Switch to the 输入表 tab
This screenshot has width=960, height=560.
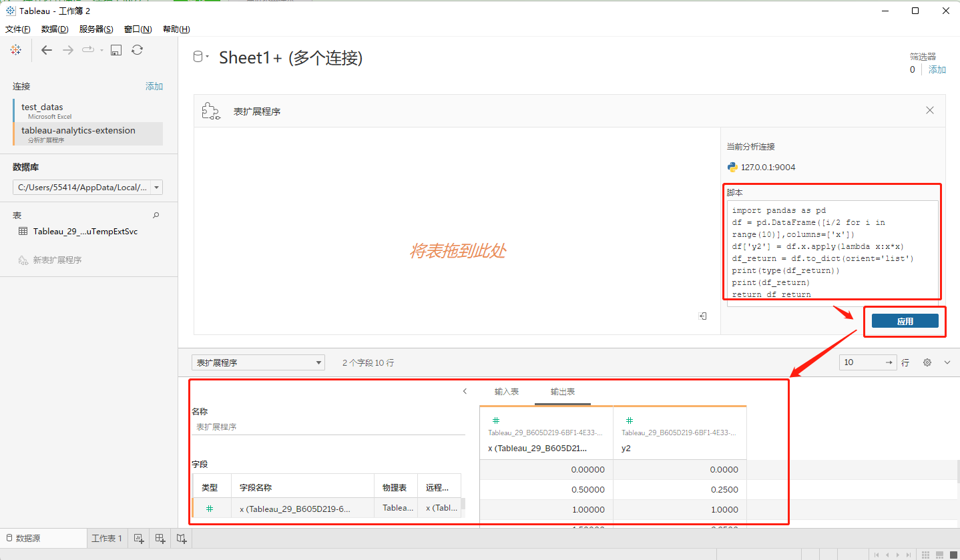coord(507,392)
